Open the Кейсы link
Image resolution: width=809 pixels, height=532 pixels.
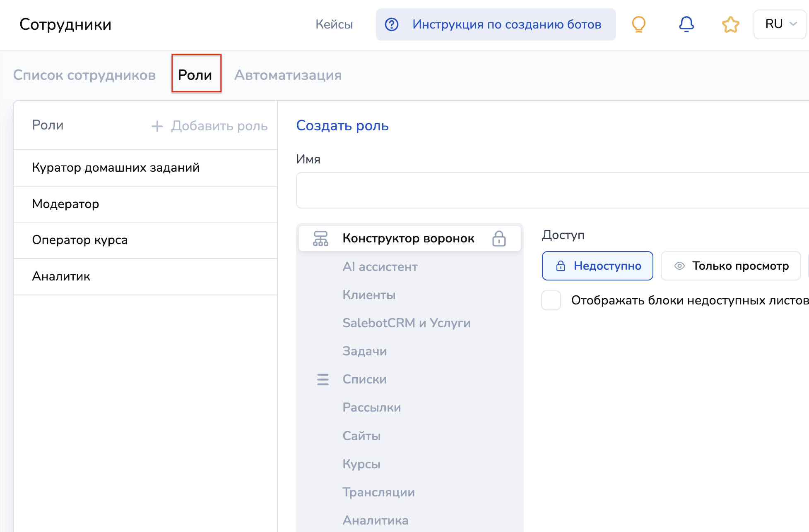[334, 24]
